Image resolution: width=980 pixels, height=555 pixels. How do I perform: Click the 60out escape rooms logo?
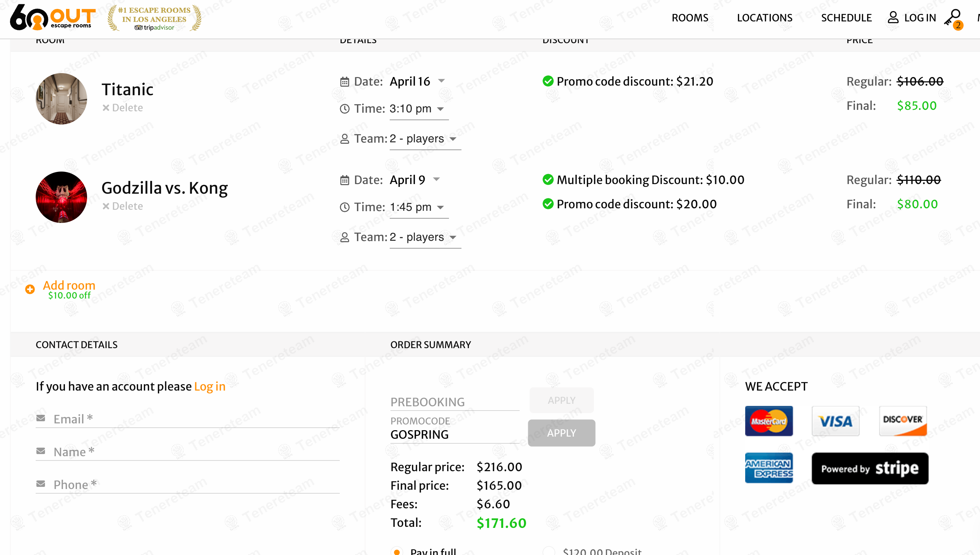(x=52, y=17)
